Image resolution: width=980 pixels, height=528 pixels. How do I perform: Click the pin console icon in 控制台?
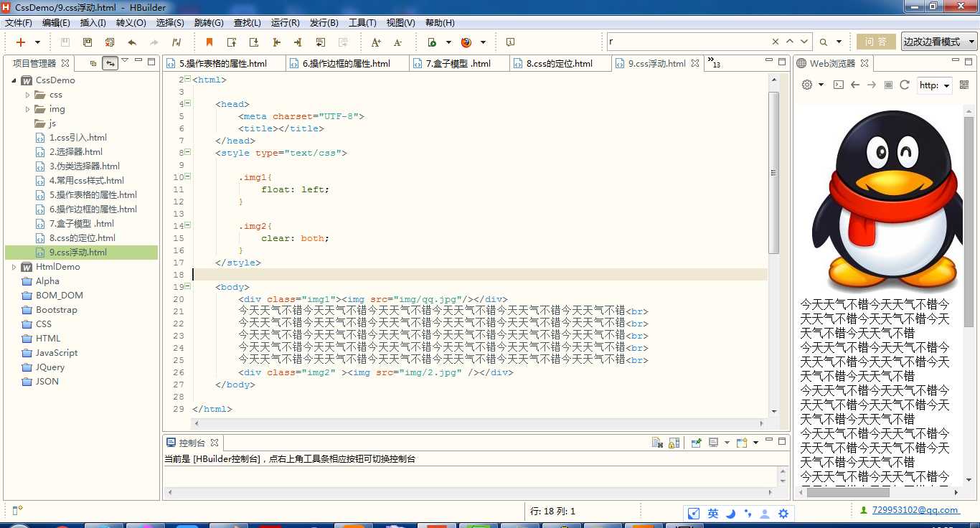(x=696, y=443)
